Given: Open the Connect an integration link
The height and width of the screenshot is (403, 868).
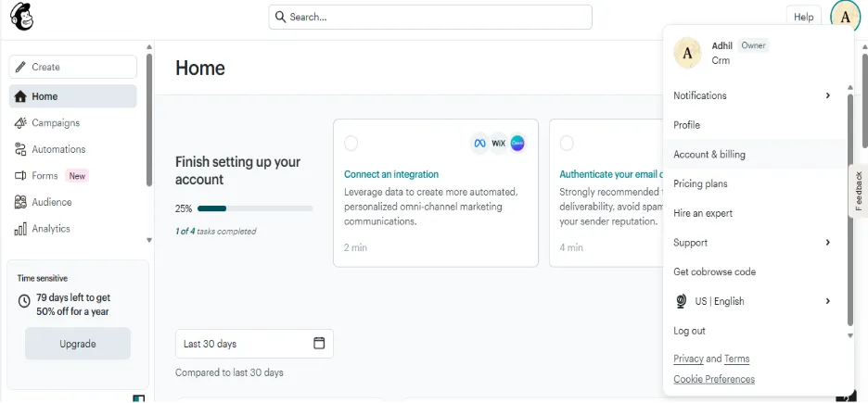Looking at the screenshot, I should click(x=391, y=174).
